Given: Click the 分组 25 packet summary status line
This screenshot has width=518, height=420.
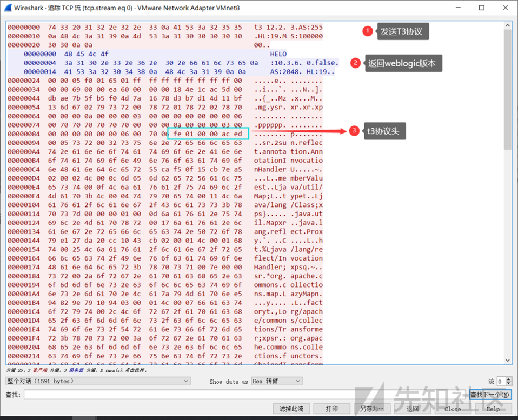Looking at the screenshot, I should pyautogui.click(x=76, y=370).
